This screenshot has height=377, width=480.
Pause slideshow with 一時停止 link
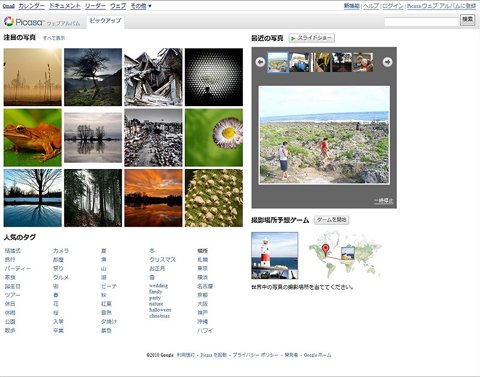click(383, 201)
